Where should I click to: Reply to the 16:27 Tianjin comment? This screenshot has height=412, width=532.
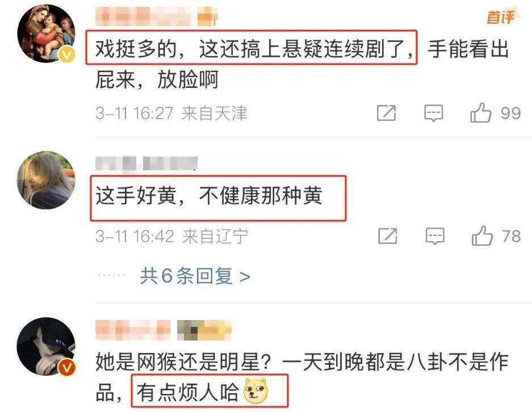tap(434, 113)
